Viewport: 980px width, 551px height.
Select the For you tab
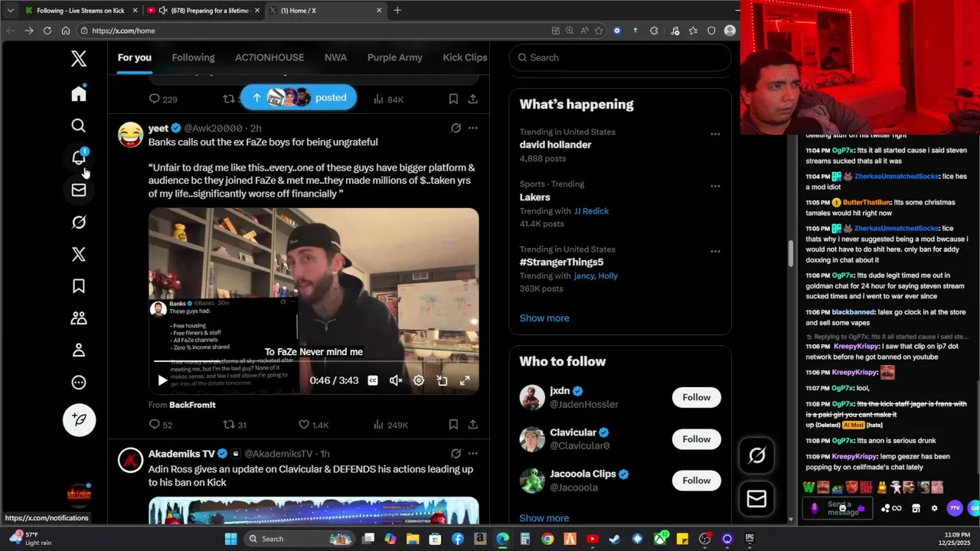(x=134, y=57)
